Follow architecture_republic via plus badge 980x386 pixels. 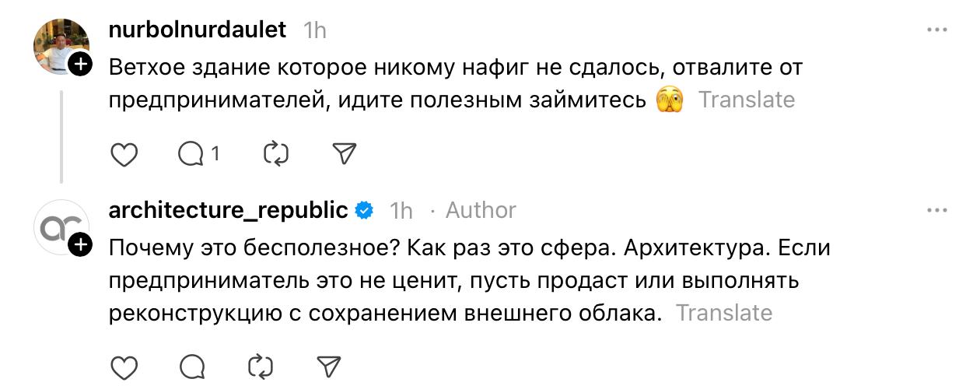click(x=80, y=246)
